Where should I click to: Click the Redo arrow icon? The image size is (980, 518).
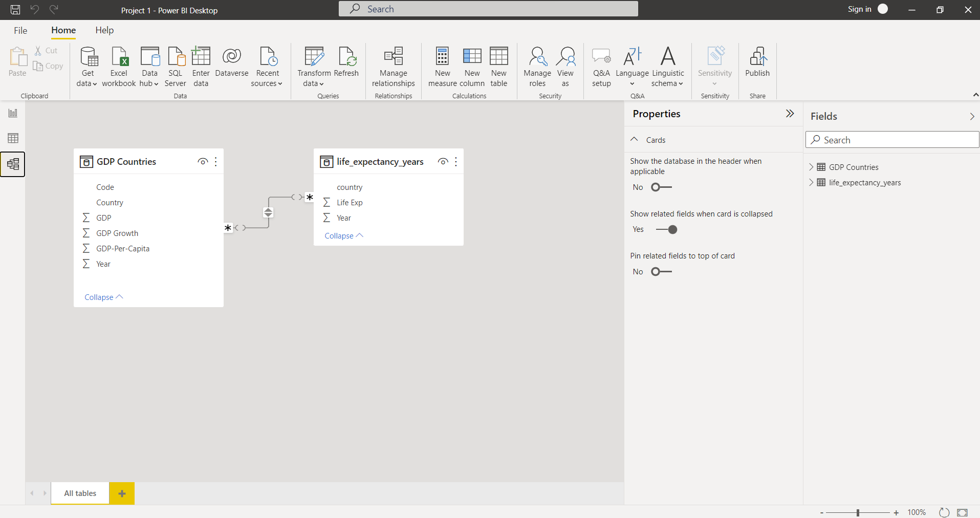point(54,9)
